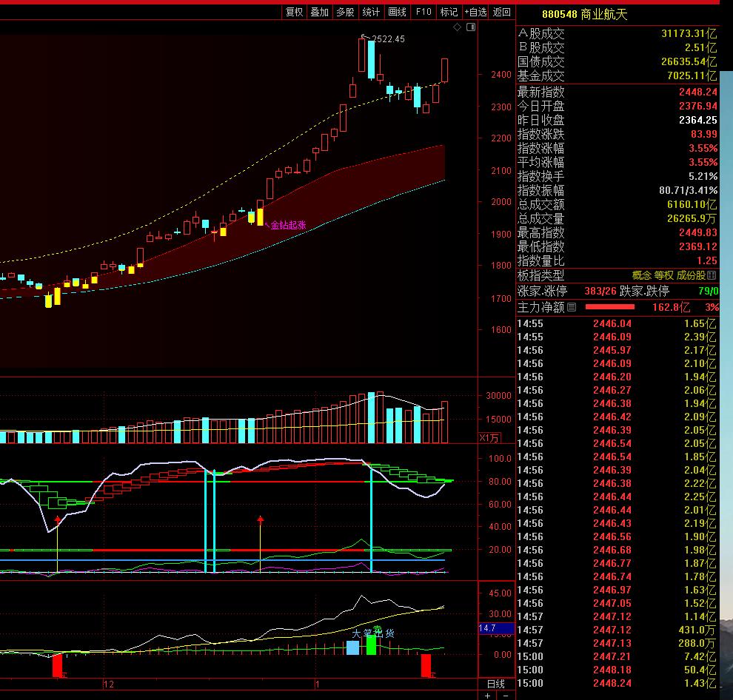Click 指数涨跌 value 83.99

click(x=704, y=134)
